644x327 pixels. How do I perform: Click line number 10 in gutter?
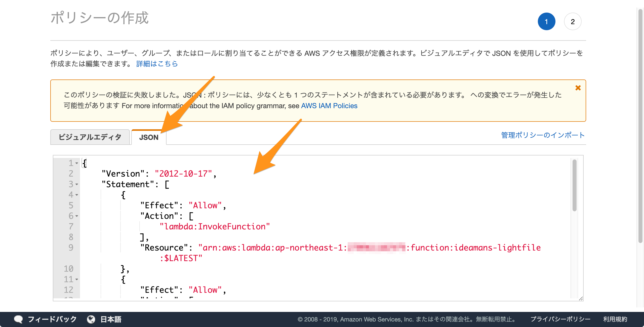point(68,269)
